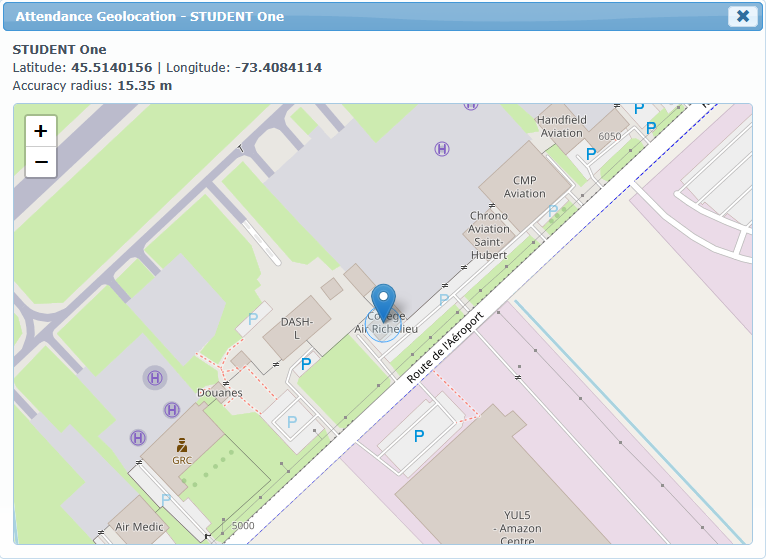Click the Attendance Geolocation title bar text
766x559 pixels.
pyautogui.click(x=150, y=16)
